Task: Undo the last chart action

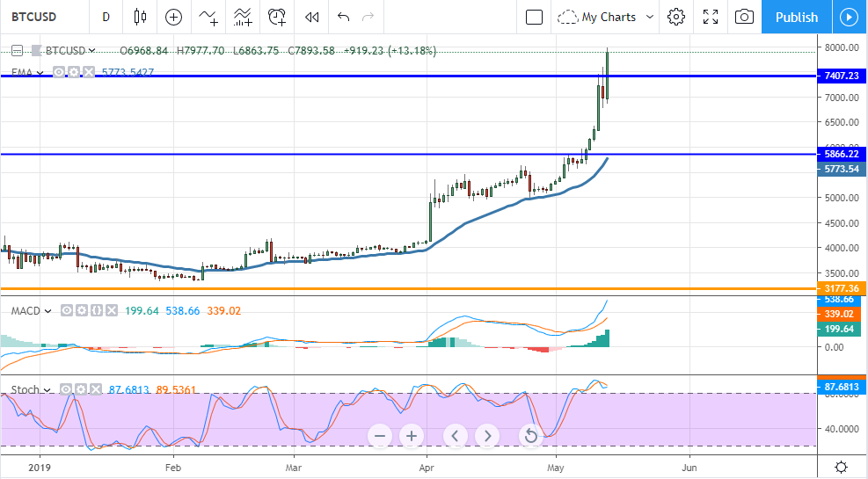Action: (343, 18)
